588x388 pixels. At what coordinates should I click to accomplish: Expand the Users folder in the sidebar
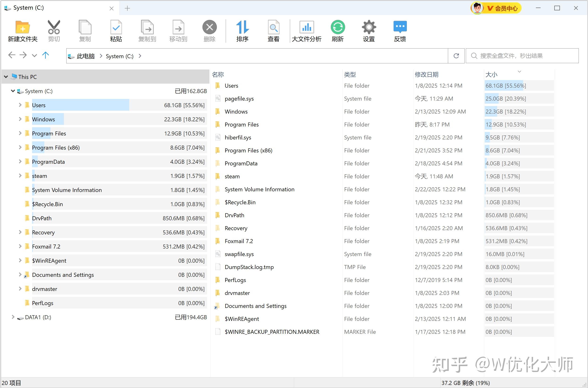click(x=20, y=105)
